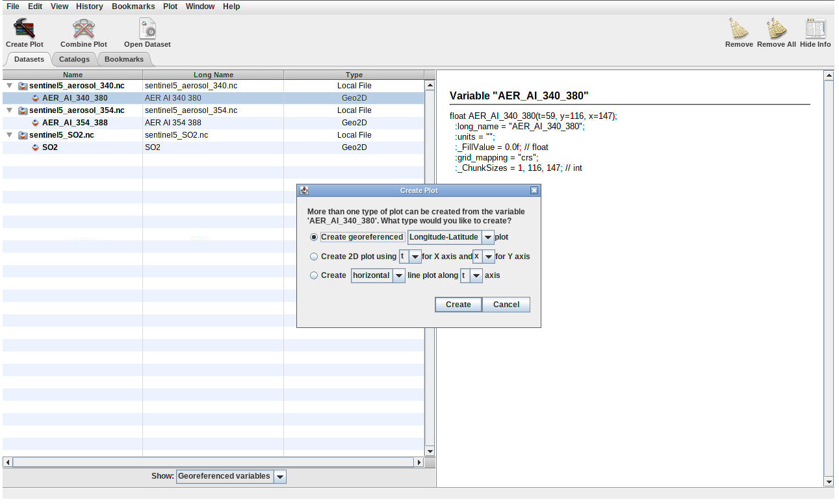839x504 pixels.
Task: Select the AER_AI_340_380 variable row
Action: (213, 98)
